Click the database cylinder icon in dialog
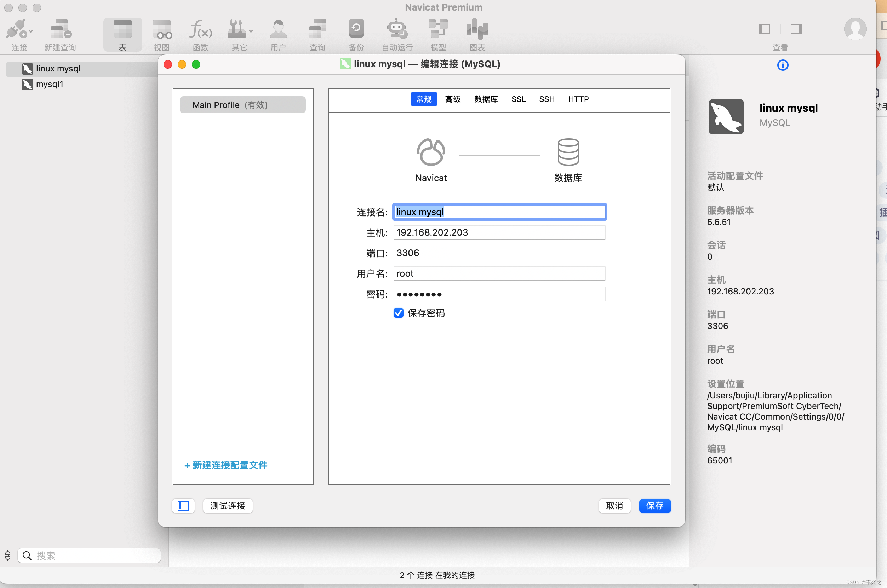Screen dimensions: 887x588 pyautogui.click(x=568, y=152)
